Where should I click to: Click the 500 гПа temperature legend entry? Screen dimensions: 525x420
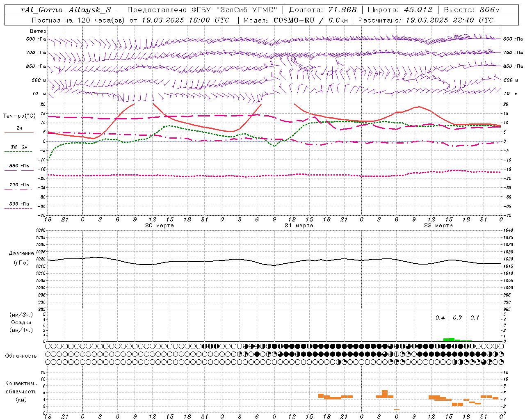point(19,203)
